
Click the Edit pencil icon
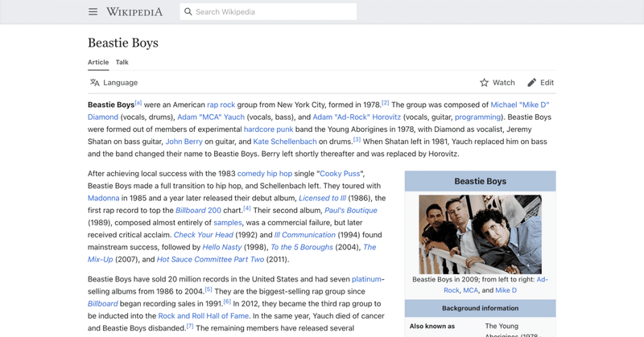pos(531,82)
